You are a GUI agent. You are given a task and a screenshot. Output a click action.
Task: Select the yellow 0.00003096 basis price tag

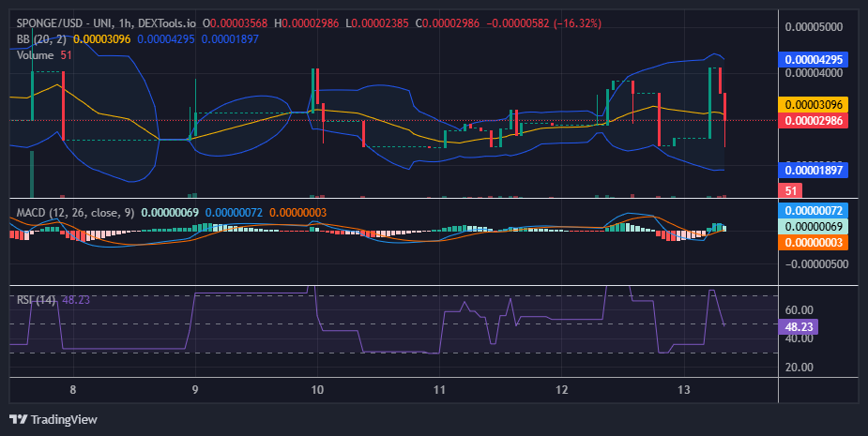tap(814, 105)
